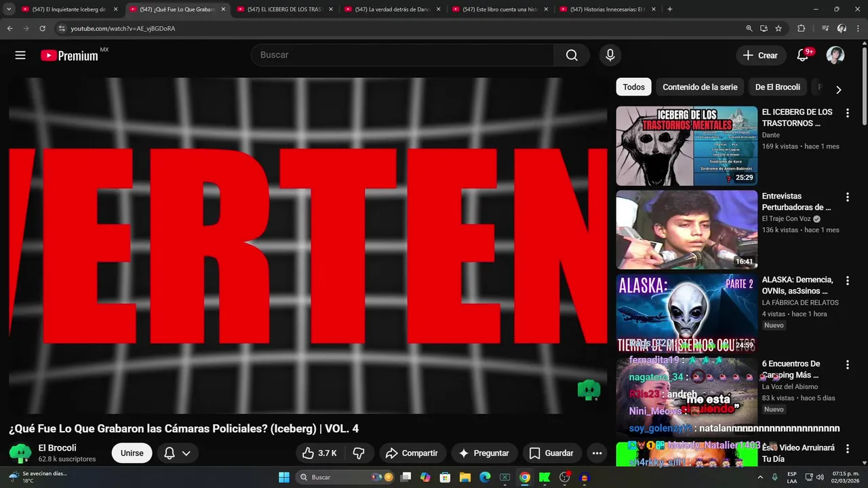
Task: Open El Brocoli channel avatar
Action: point(20,453)
